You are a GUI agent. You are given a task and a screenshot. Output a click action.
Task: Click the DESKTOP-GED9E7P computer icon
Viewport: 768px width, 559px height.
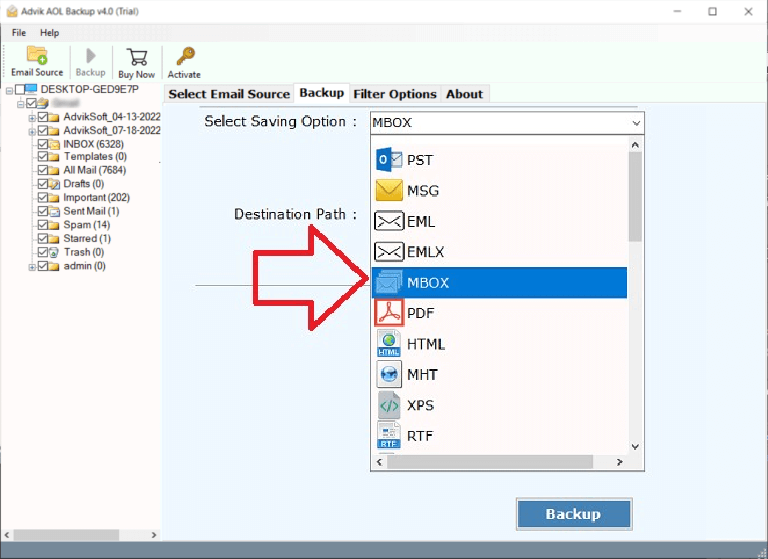[x=31, y=89]
